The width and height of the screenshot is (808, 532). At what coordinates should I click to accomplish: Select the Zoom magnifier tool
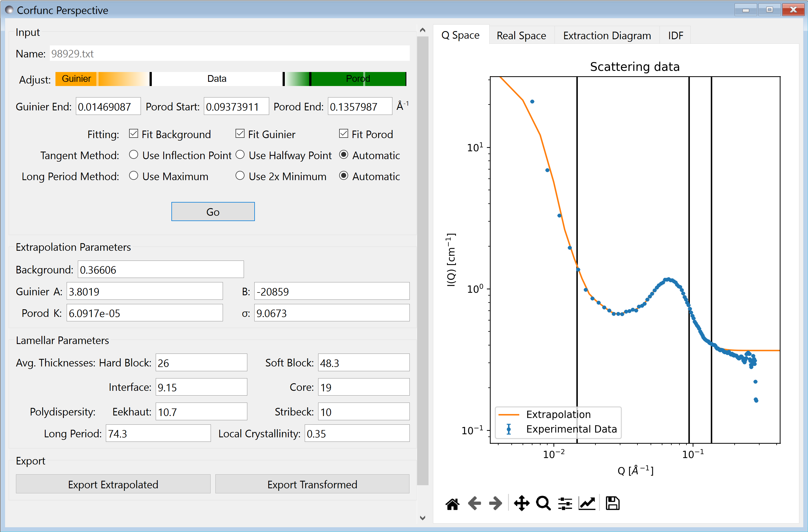pos(543,503)
